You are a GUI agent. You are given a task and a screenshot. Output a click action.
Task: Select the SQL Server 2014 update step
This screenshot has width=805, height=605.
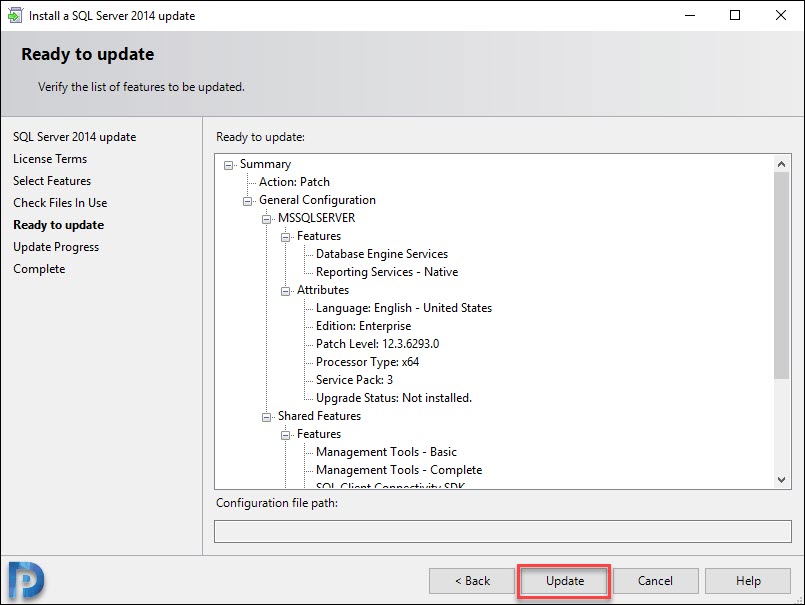pos(74,137)
